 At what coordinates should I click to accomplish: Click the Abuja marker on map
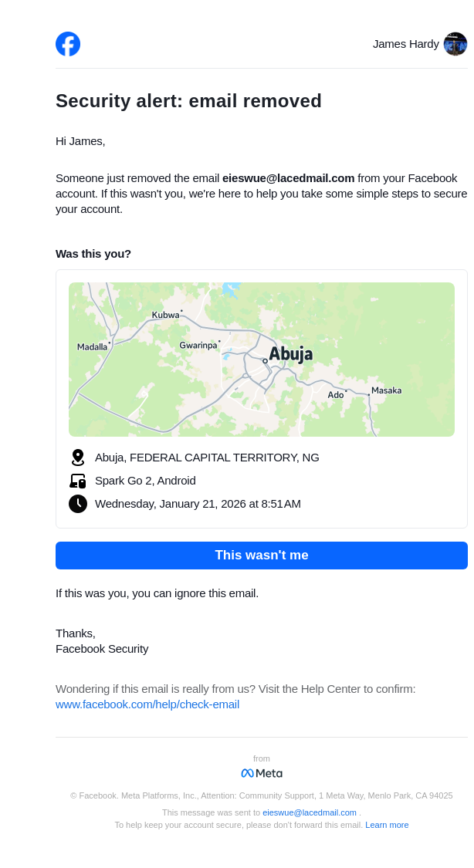point(265,360)
